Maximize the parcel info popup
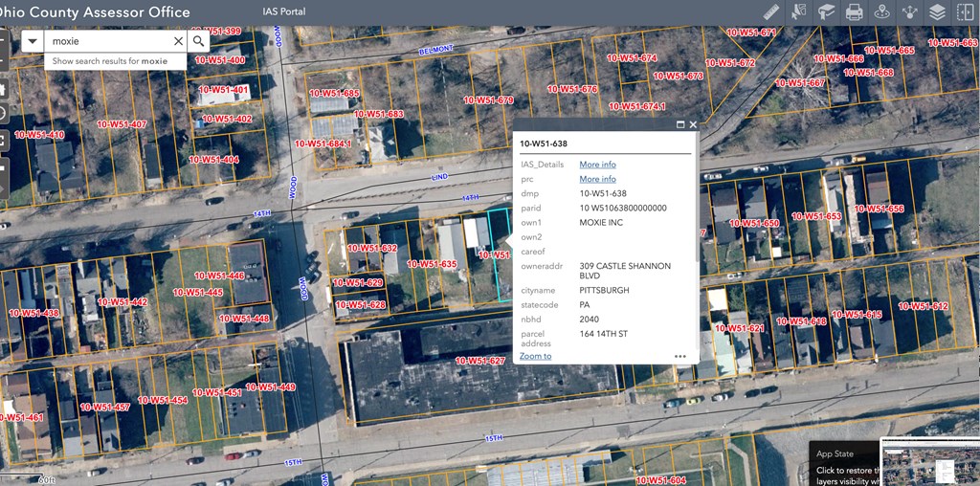Image resolution: width=980 pixels, height=486 pixels. point(680,124)
